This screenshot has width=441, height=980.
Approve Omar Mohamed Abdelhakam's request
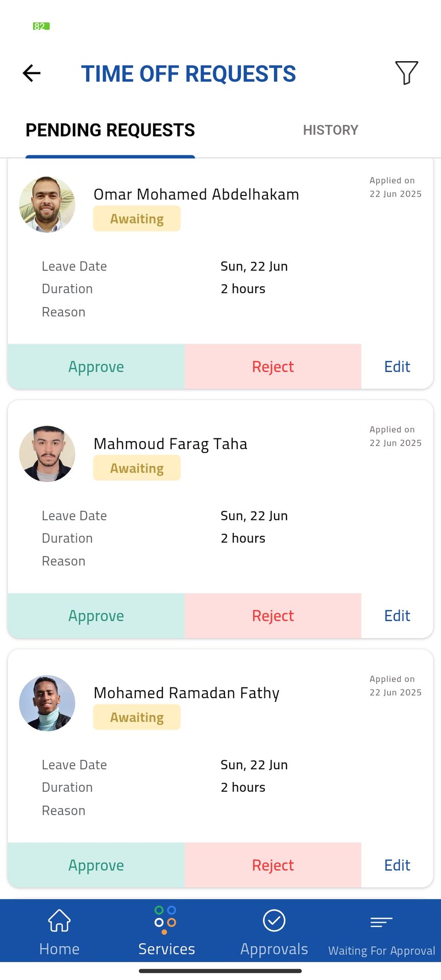point(96,366)
